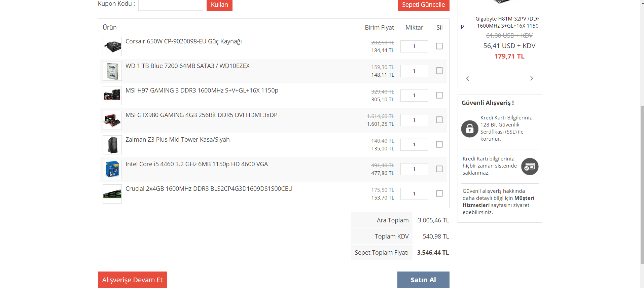Click the Miktar column header

point(414,28)
